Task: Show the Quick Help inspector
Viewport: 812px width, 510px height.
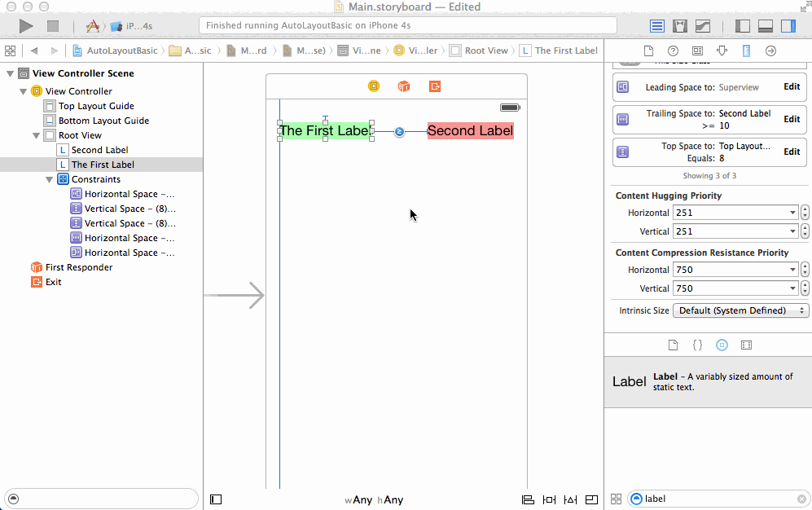Action: (673, 51)
